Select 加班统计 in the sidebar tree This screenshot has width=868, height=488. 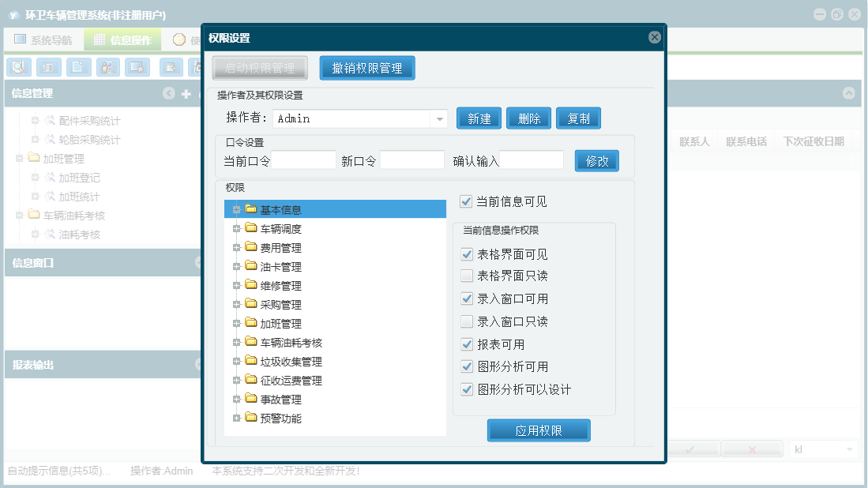click(79, 197)
